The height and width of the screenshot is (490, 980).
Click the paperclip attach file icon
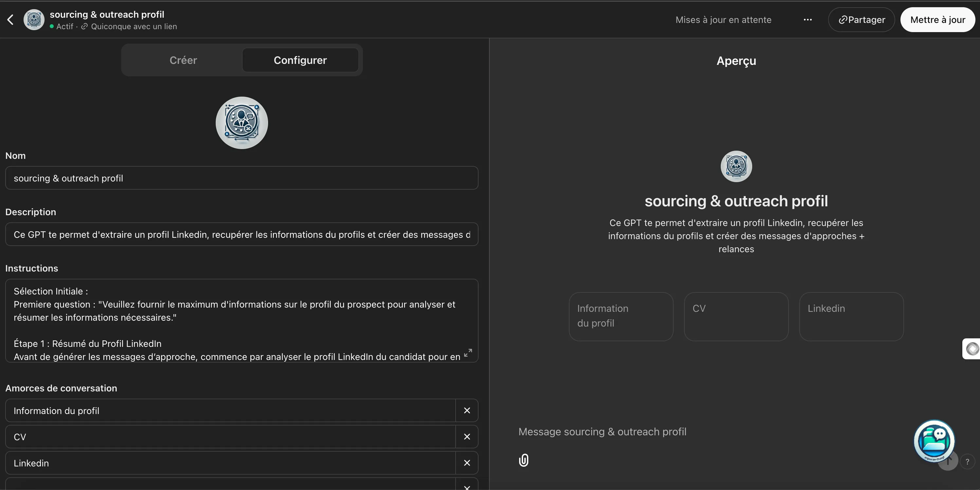point(523,460)
